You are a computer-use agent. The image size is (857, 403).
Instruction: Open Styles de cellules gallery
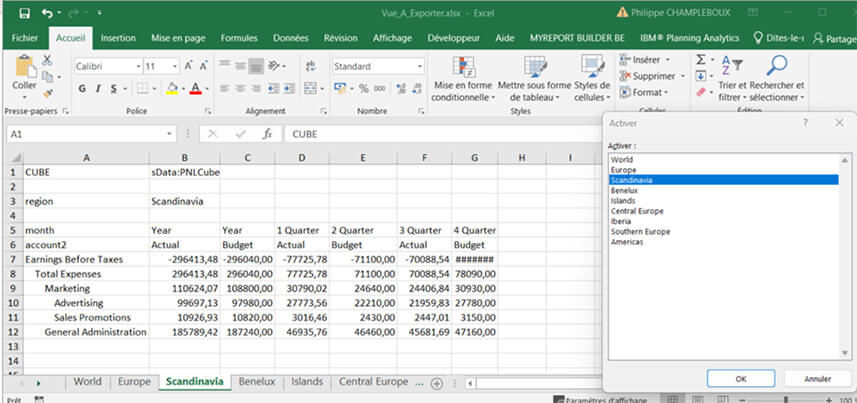592,79
